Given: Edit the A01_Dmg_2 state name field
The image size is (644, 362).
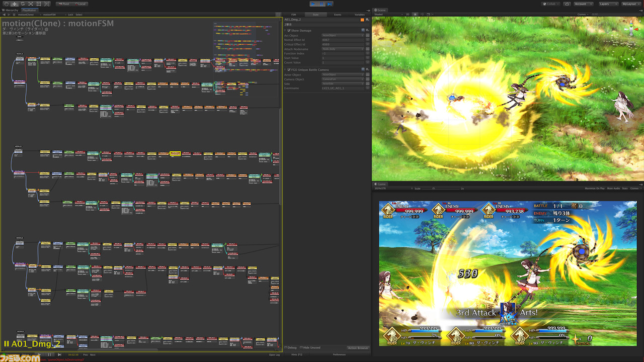Looking at the screenshot, I should coord(321,20).
